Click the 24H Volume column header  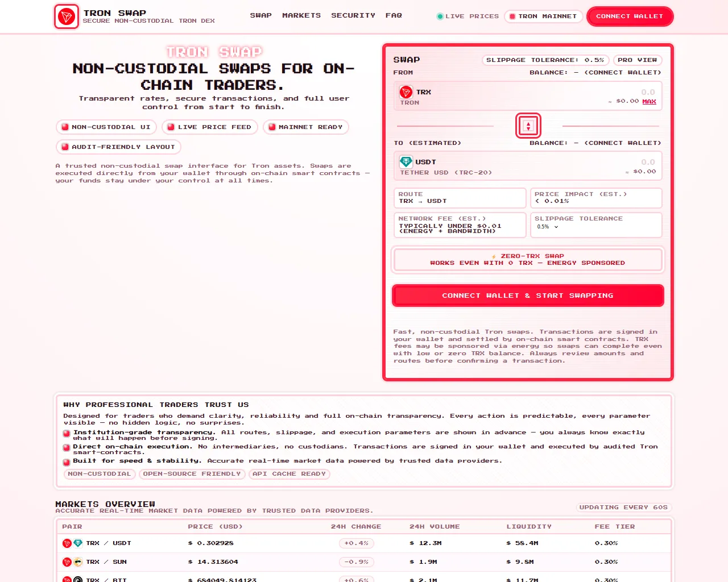pos(435,527)
